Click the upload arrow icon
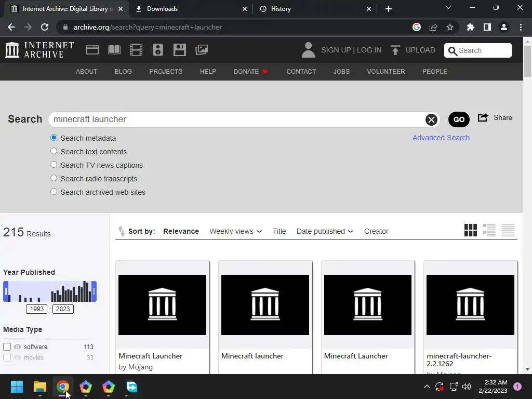532x399 pixels. click(395, 50)
